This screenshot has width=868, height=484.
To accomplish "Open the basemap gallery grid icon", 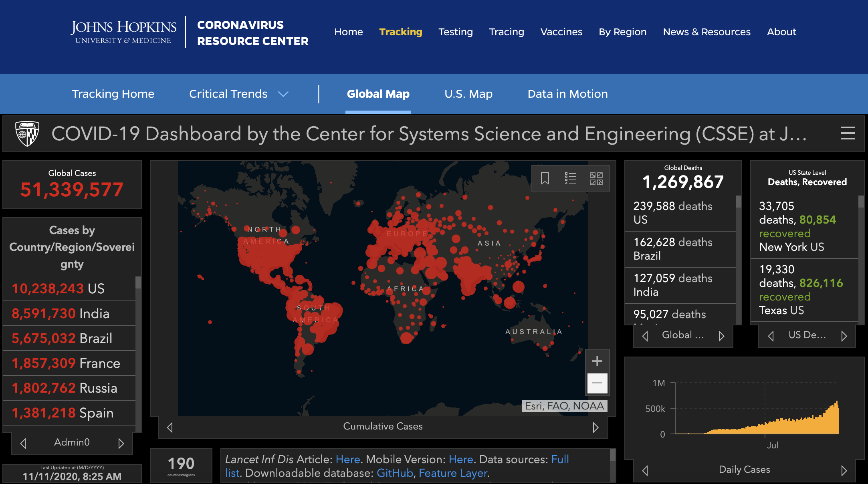I will (596, 178).
